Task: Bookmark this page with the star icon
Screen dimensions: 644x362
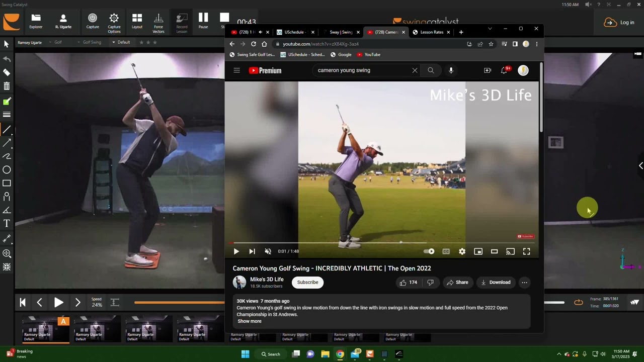Action: click(x=491, y=44)
